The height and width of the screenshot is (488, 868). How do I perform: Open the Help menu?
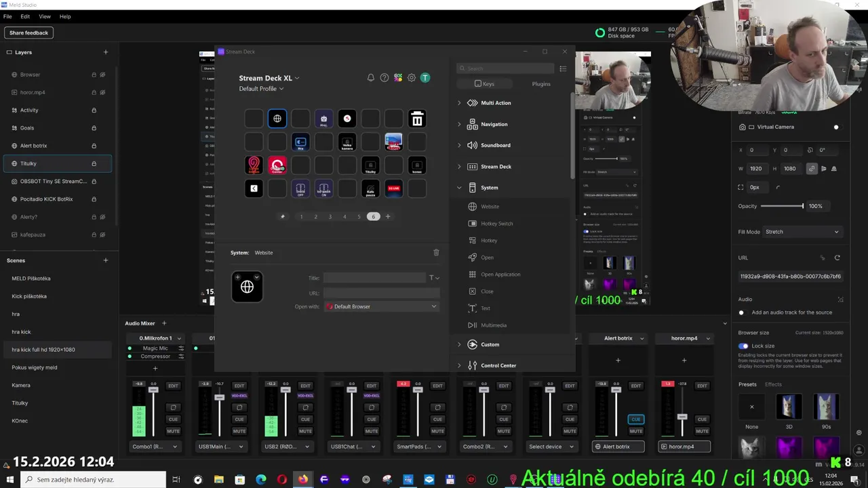(65, 16)
